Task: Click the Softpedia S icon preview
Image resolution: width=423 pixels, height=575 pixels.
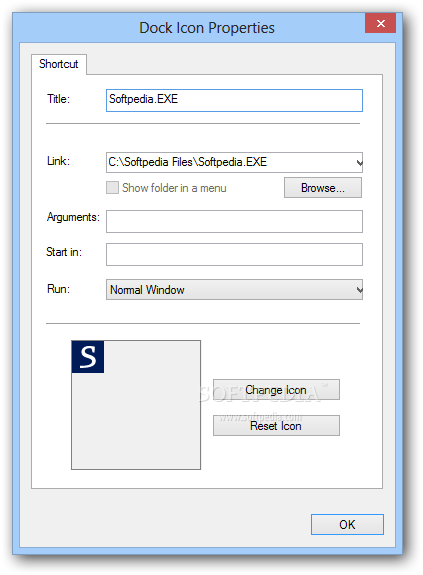Action: 88,357
